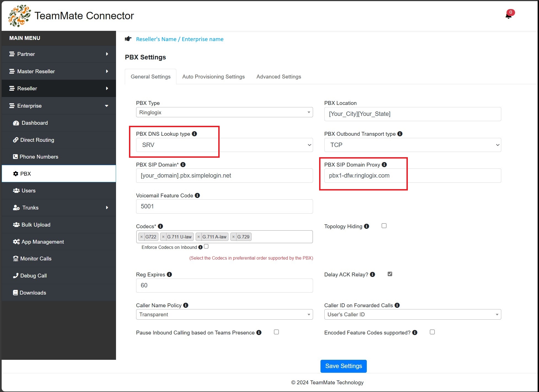This screenshot has width=539, height=392.
Task: Check Encoded Feature Codes supported box
Action: tap(432, 332)
